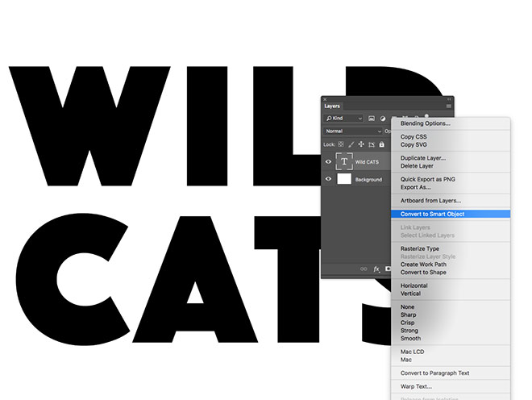Lock all padlock icon
Viewport: 532px width, 400px height.
[382, 144]
